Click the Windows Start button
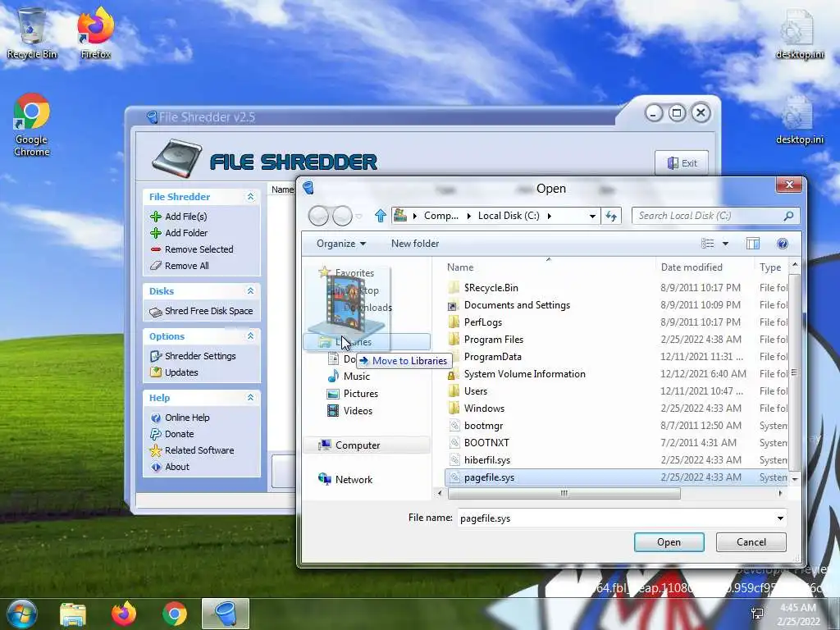Viewport: 840px width, 630px height. tap(21, 614)
